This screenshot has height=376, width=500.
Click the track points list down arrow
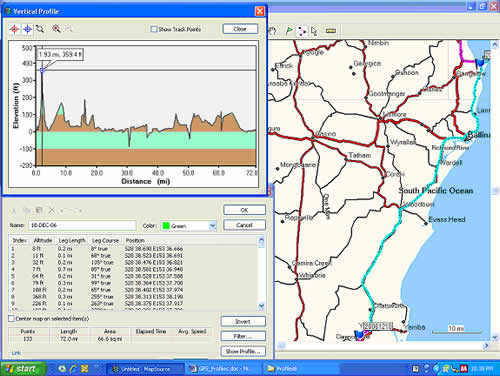coord(261,306)
